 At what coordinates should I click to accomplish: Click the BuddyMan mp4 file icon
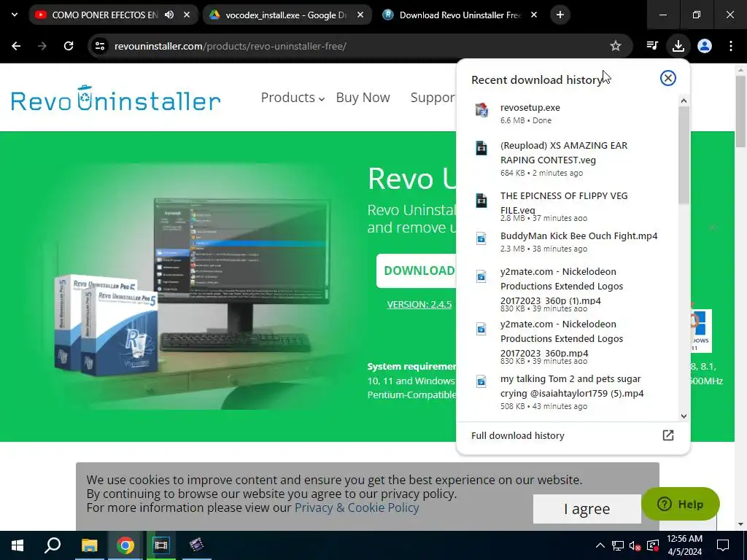[x=481, y=238]
